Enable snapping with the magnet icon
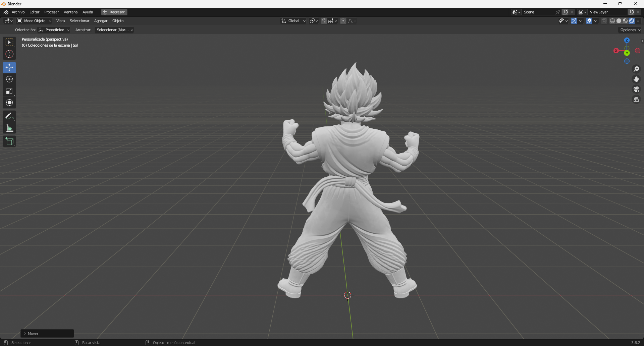This screenshot has width=644, height=346. [x=324, y=20]
